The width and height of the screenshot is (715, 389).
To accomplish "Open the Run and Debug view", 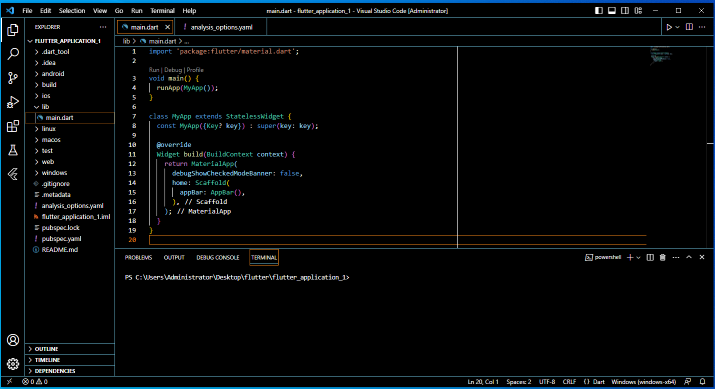I will pos(13,102).
